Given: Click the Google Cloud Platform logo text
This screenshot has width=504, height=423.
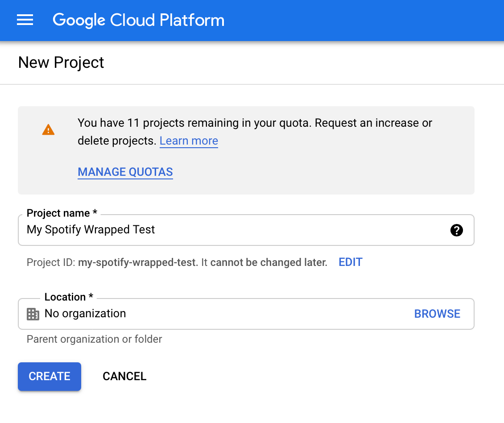Looking at the screenshot, I should tap(138, 20).
